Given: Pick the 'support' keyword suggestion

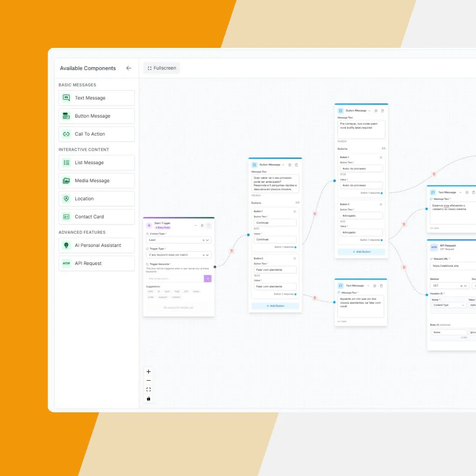Looking at the screenshot, I should coord(163,297).
